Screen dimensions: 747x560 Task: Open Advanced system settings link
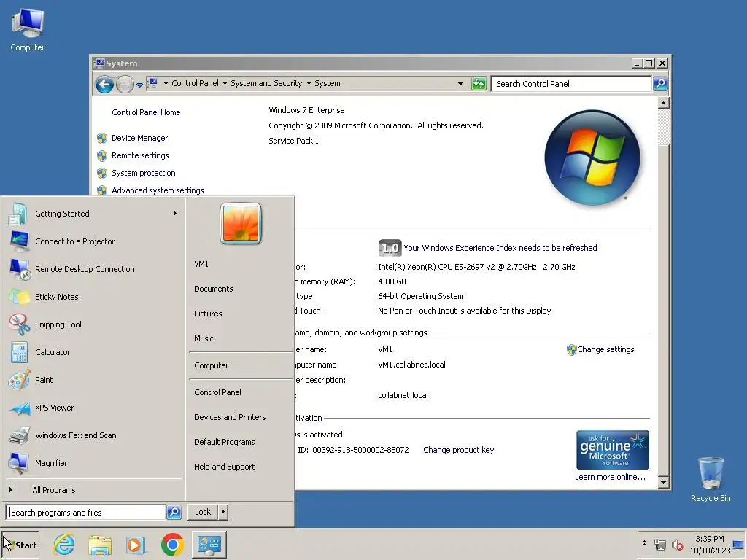pos(158,190)
